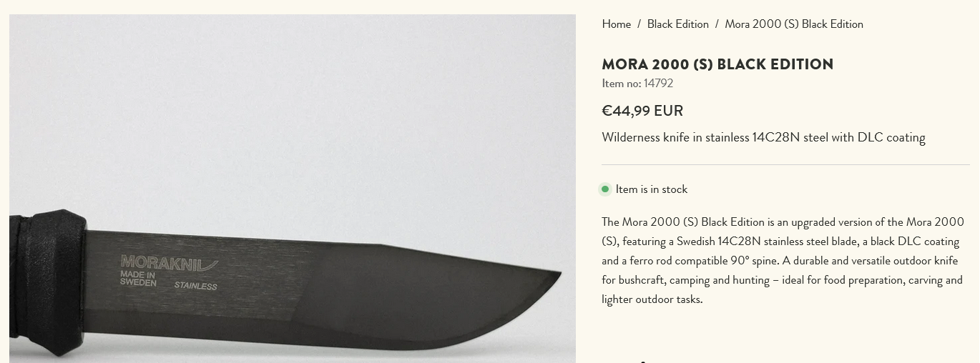This screenshot has width=980, height=363.
Task: Click the item number 14792
Action: [x=658, y=84]
